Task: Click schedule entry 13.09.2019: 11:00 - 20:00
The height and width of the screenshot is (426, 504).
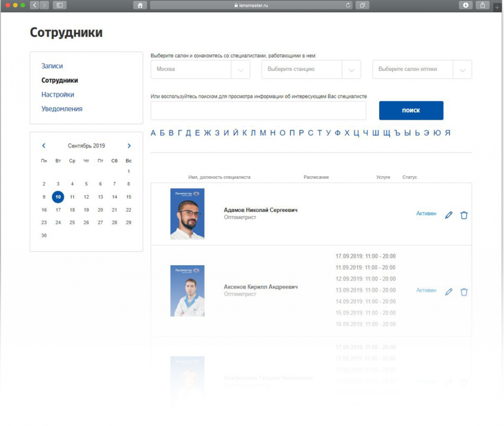Action: click(366, 290)
